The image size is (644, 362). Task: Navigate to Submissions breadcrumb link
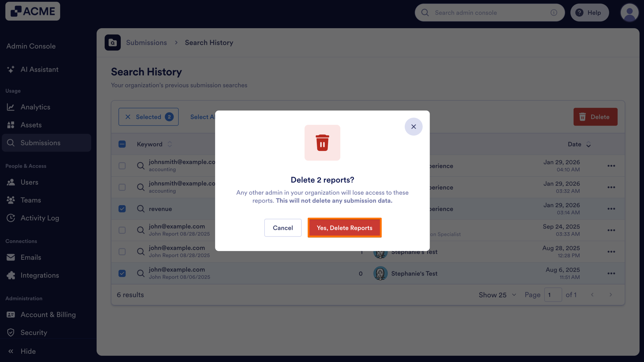(146, 43)
